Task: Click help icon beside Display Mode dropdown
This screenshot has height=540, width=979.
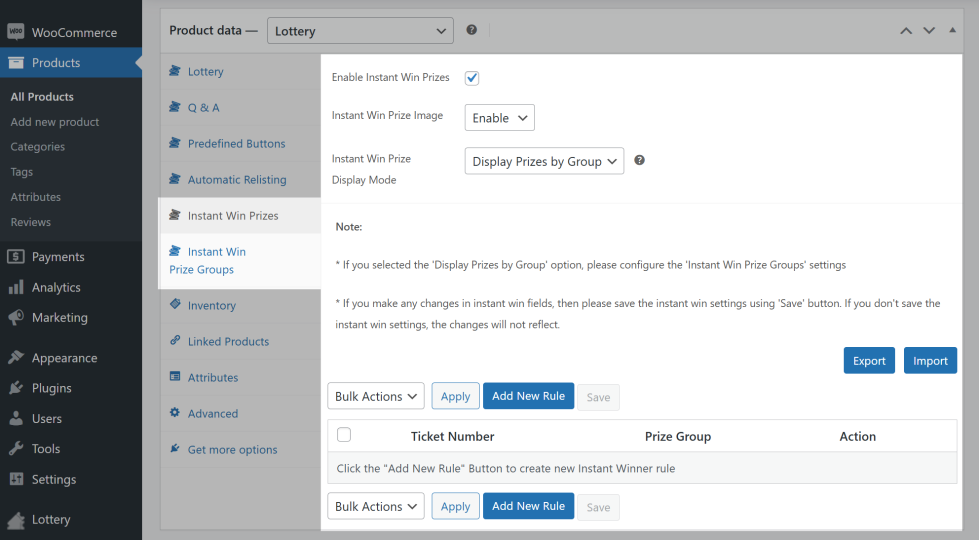Action: click(x=640, y=160)
